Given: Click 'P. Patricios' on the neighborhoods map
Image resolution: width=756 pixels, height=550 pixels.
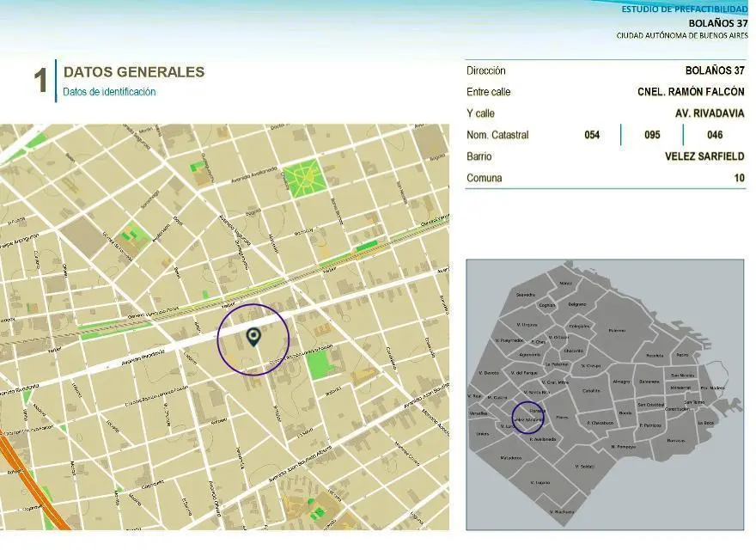Looking at the screenshot, I should pos(650,425).
